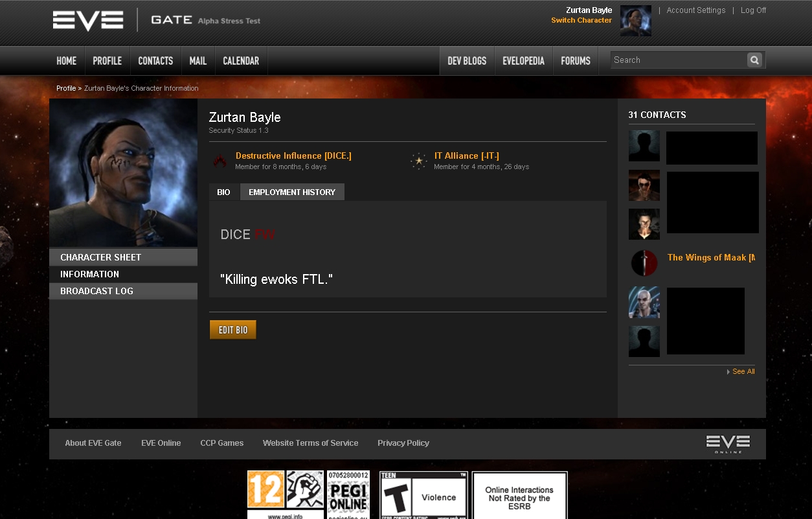This screenshot has width=812, height=519.
Task: Open About EVE Gate footer link
Action: tap(93, 443)
